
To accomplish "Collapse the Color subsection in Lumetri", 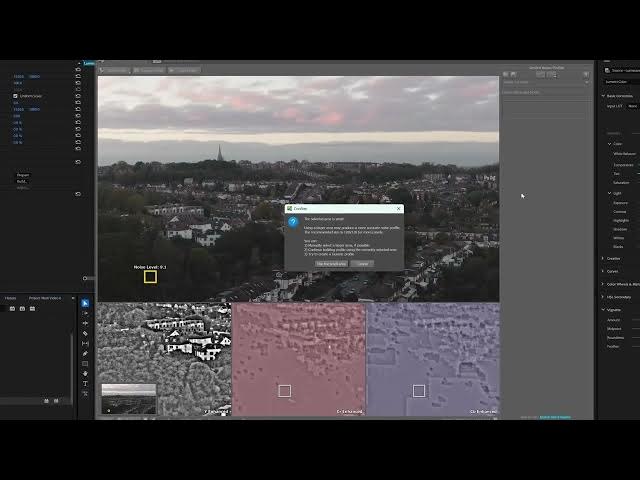I will click(609, 144).
